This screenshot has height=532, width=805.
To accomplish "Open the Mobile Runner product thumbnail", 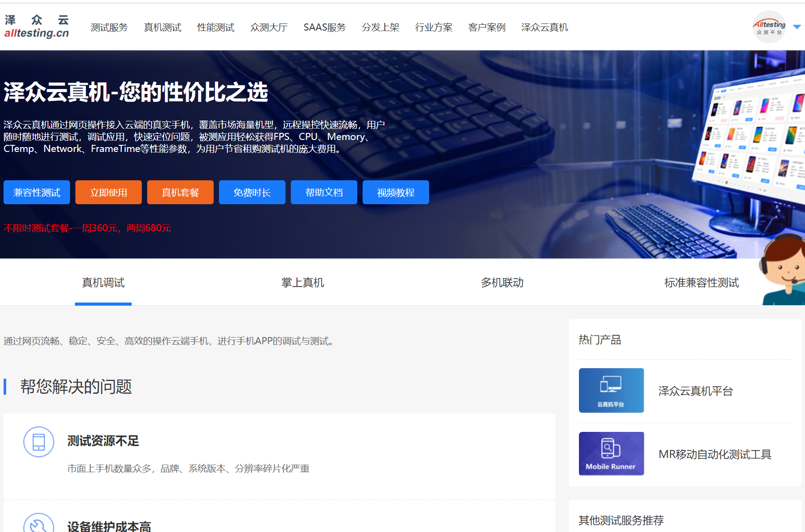I will click(x=611, y=454).
